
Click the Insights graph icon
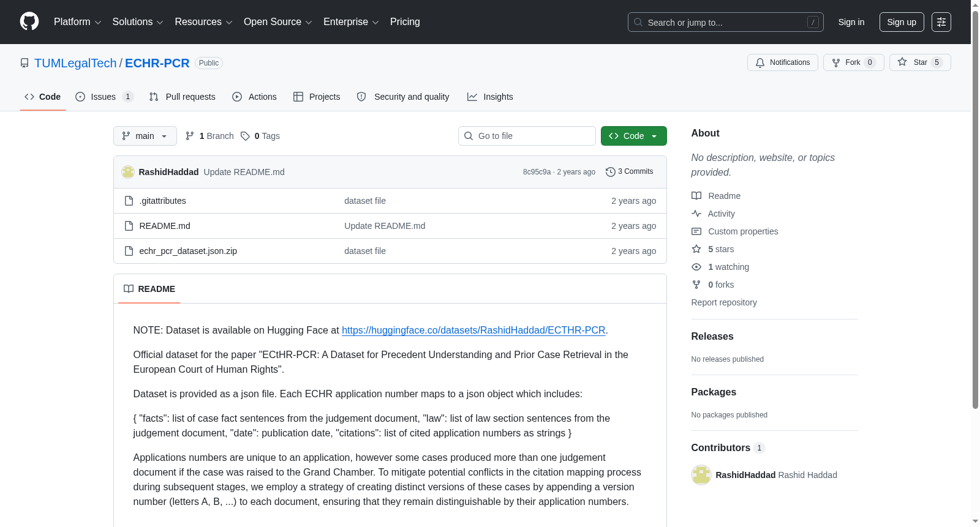(x=472, y=97)
